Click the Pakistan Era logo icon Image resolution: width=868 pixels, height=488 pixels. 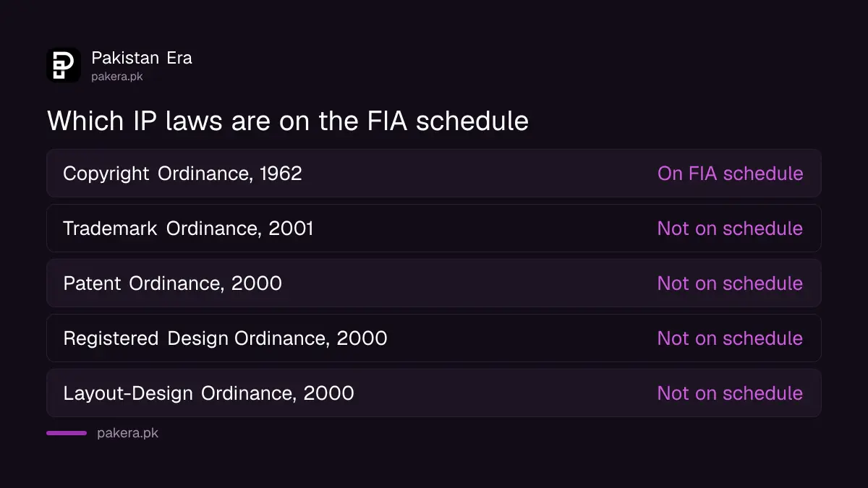pos(64,65)
